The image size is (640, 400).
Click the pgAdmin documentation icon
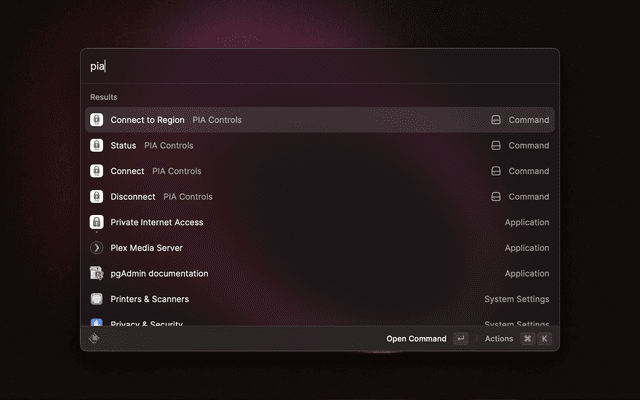click(x=97, y=273)
